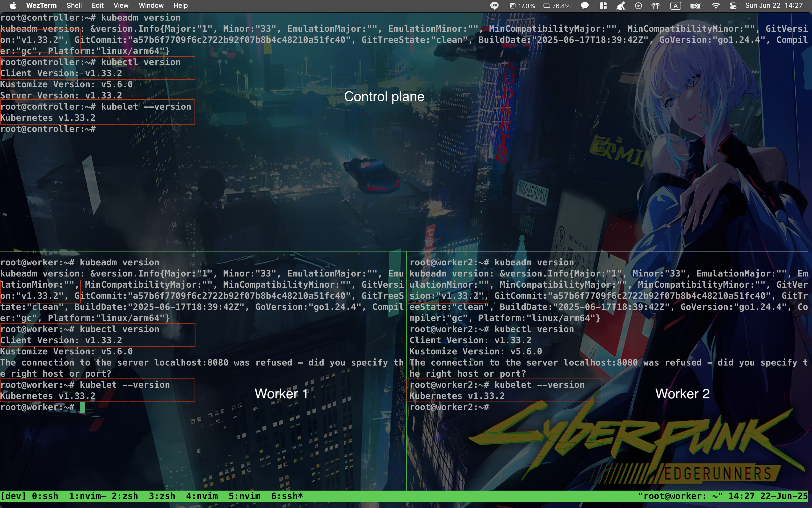Image resolution: width=812 pixels, height=508 pixels.
Task: Click the CPU usage 17.0% indicator
Action: pyautogui.click(x=522, y=6)
